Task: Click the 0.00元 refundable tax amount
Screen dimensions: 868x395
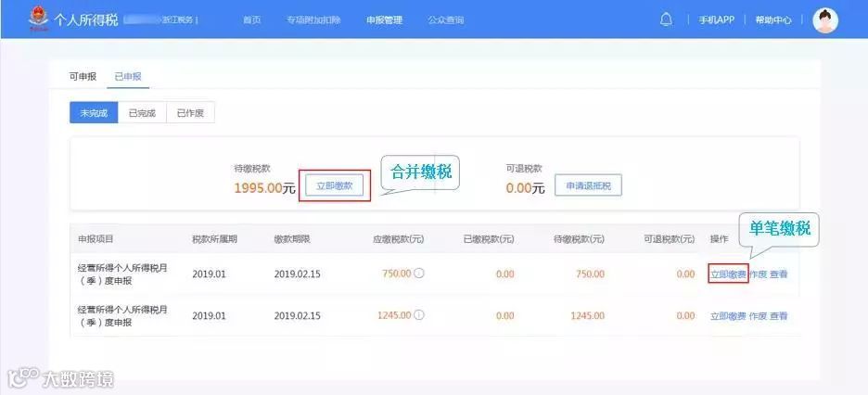Action: pos(525,188)
